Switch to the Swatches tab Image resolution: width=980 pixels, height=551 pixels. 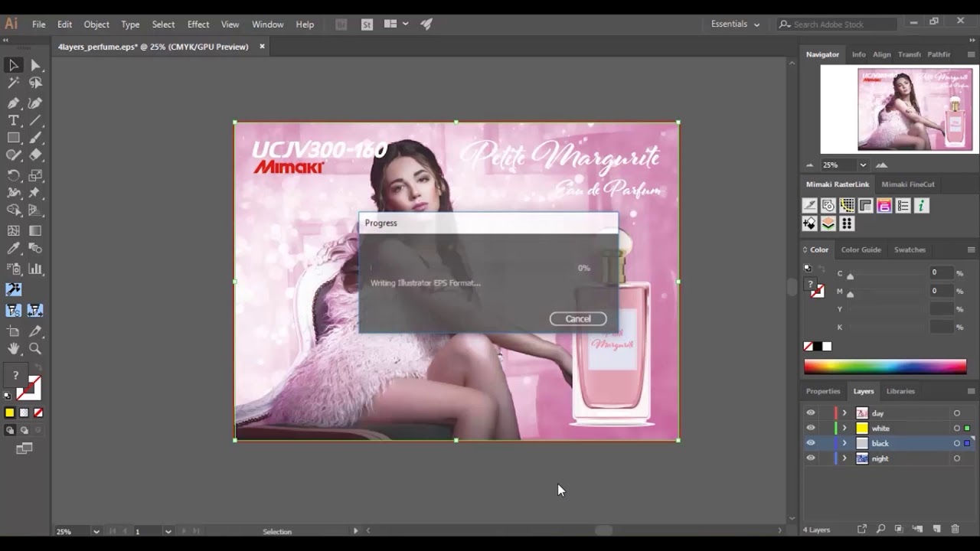click(910, 249)
